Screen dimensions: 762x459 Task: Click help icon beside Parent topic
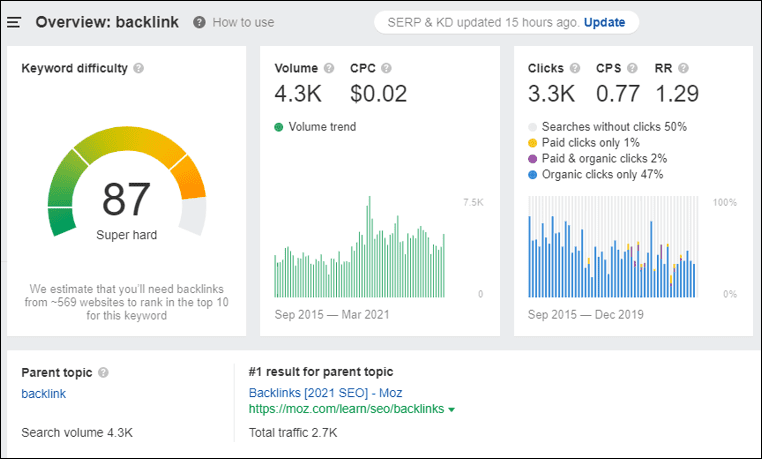point(103,373)
